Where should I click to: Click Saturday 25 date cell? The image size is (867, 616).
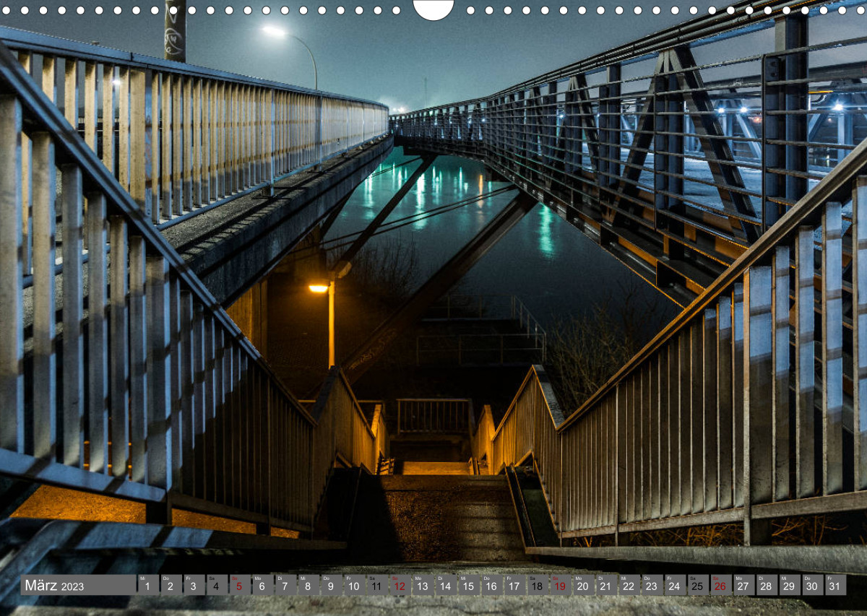(698, 586)
